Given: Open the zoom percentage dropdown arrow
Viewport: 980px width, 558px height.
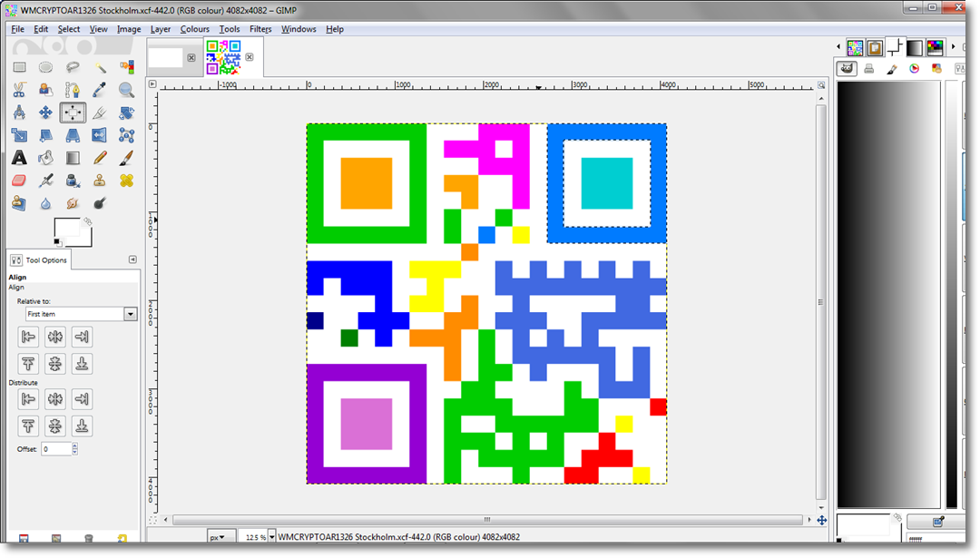Looking at the screenshot, I should 272,537.
